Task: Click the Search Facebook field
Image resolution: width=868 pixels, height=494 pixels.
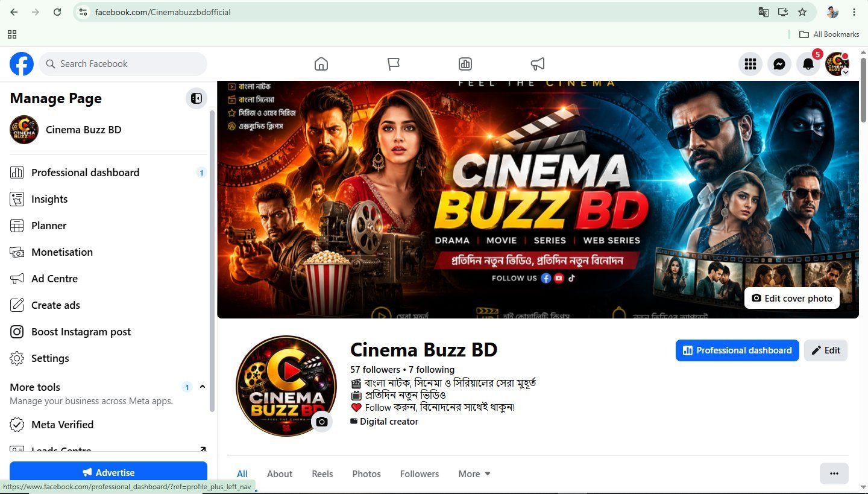Action: [x=123, y=64]
